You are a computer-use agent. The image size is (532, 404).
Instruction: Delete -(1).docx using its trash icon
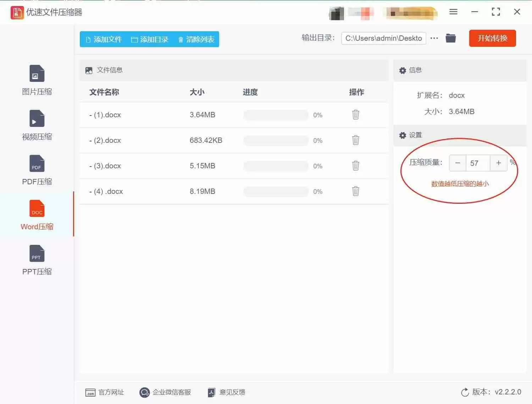(x=355, y=115)
